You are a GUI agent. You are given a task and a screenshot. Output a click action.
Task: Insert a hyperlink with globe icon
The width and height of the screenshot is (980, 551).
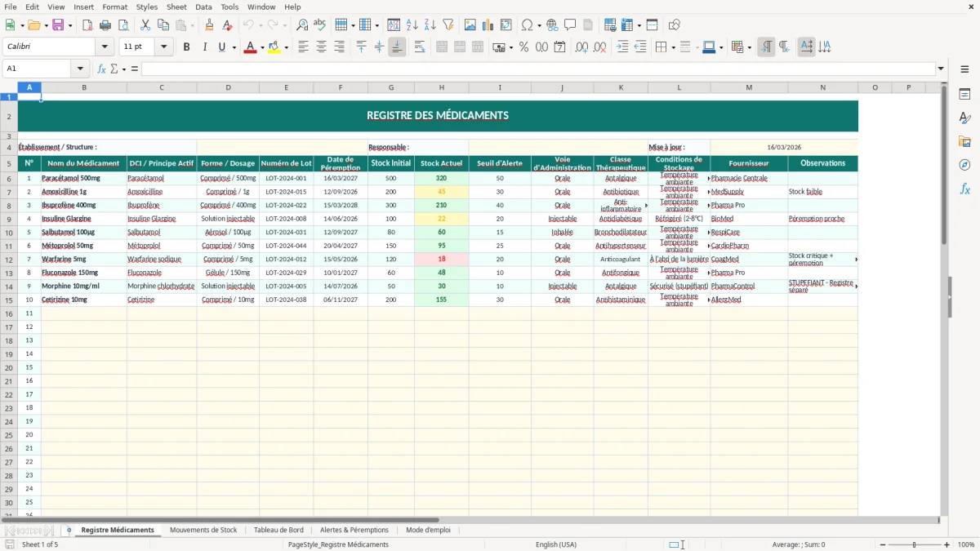[553, 25]
